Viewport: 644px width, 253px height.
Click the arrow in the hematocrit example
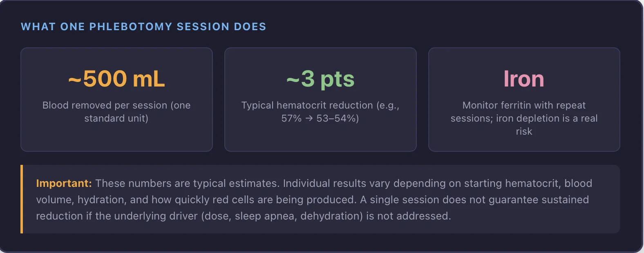[309, 119]
